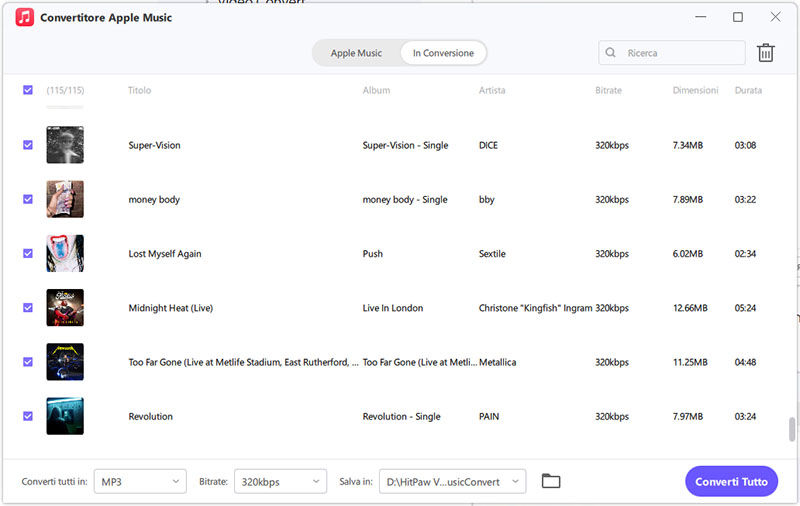The height and width of the screenshot is (506, 800).
Task: Click the artist name bby
Action: [x=486, y=199]
